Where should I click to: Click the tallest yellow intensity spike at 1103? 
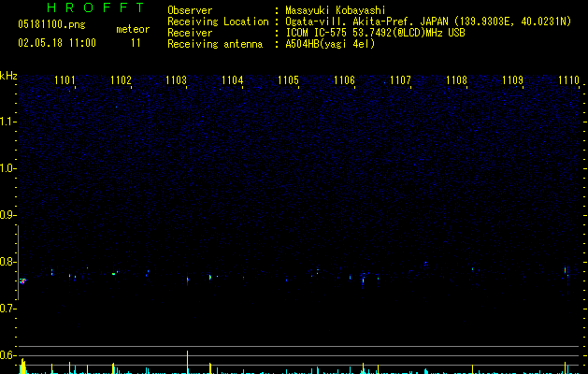188,362
